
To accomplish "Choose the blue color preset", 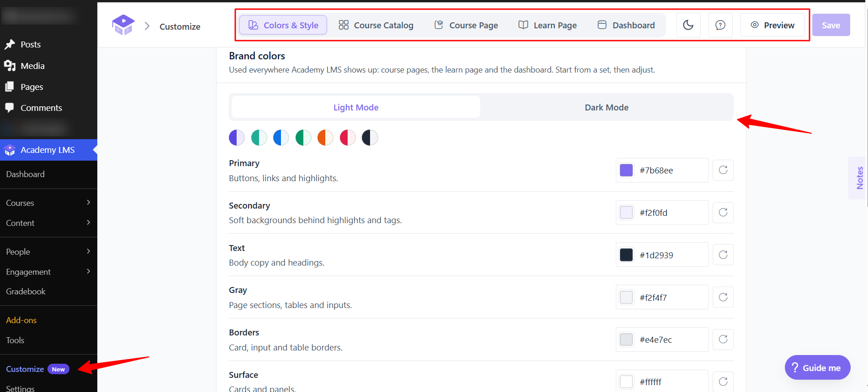I will [x=281, y=137].
